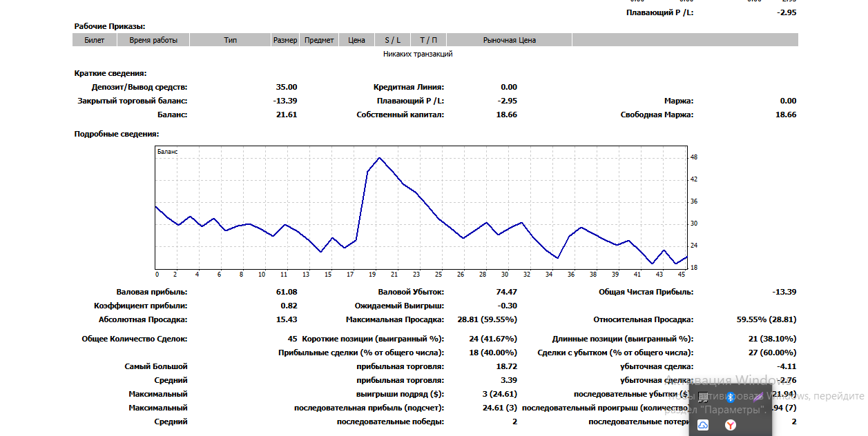868x436 pixels.
Task: Click the absolute drawdown value 15.43
Action: point(287,319)
